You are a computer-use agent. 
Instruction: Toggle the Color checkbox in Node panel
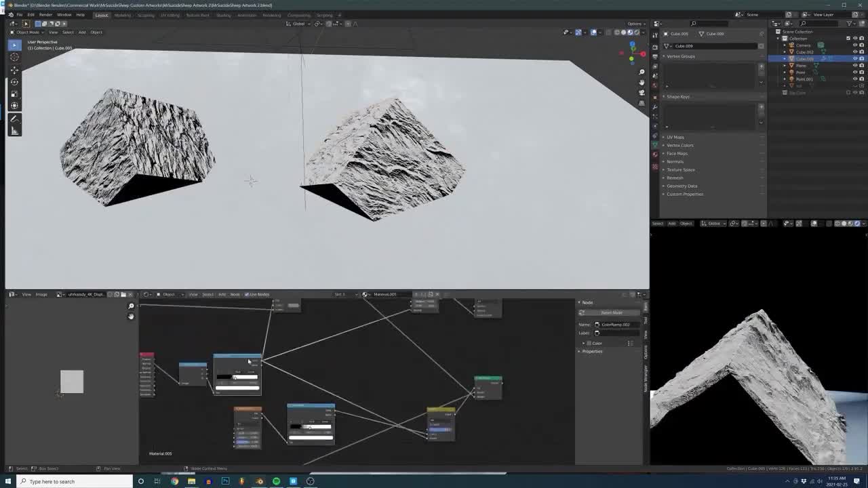(589, 343)
